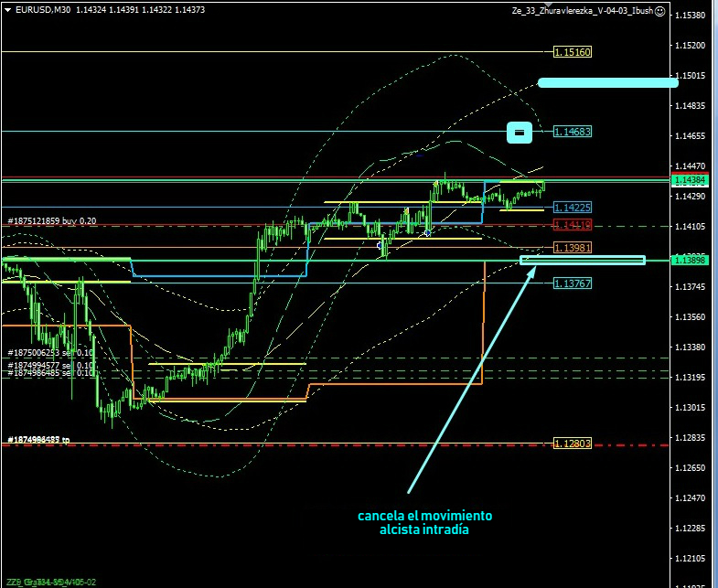Click the smiley face expert advisor icon
This screenshot has width=718, height=588.
pyautogui.click(x=660, y=11)
